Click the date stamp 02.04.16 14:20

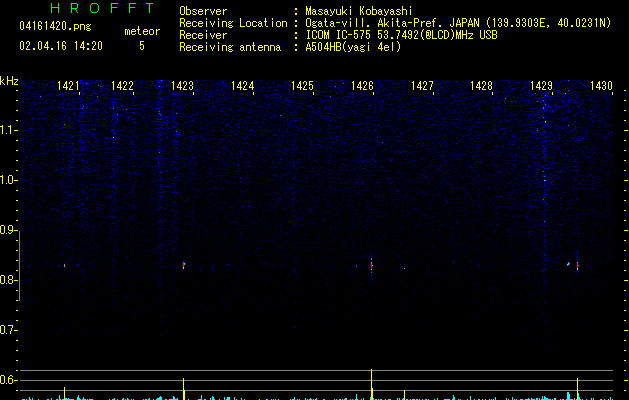click(x=61, y=46)
